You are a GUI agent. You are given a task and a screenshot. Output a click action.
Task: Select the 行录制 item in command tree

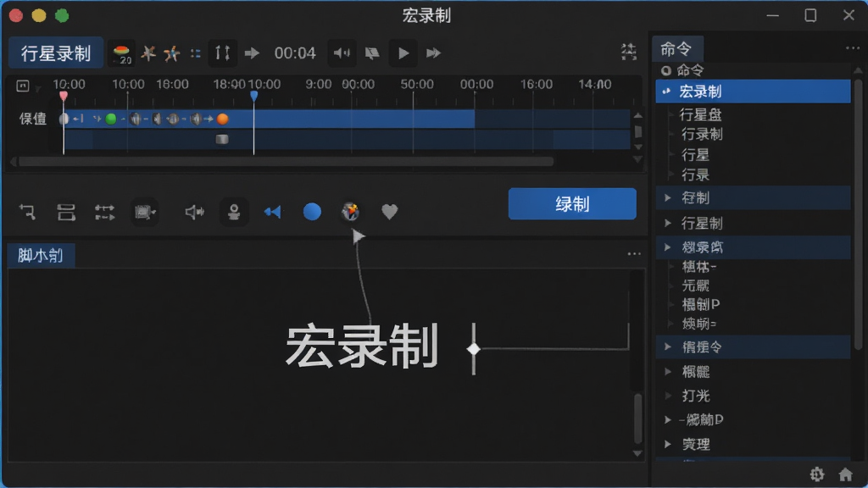coord(701,134)
